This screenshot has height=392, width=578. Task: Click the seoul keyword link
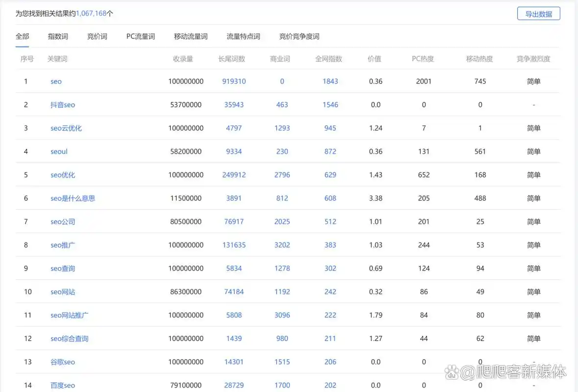coord(58,151)
